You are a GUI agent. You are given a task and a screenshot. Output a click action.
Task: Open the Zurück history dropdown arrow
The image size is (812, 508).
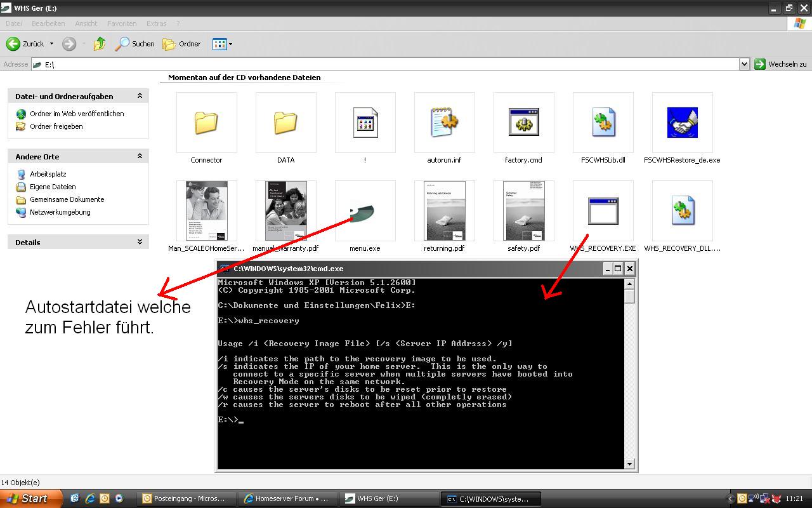(x=52, y=44)
